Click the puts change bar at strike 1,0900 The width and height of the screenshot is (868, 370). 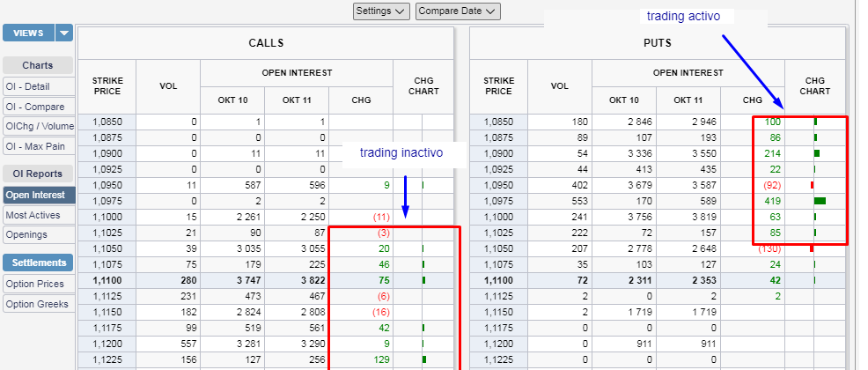(x=817, y=153)
